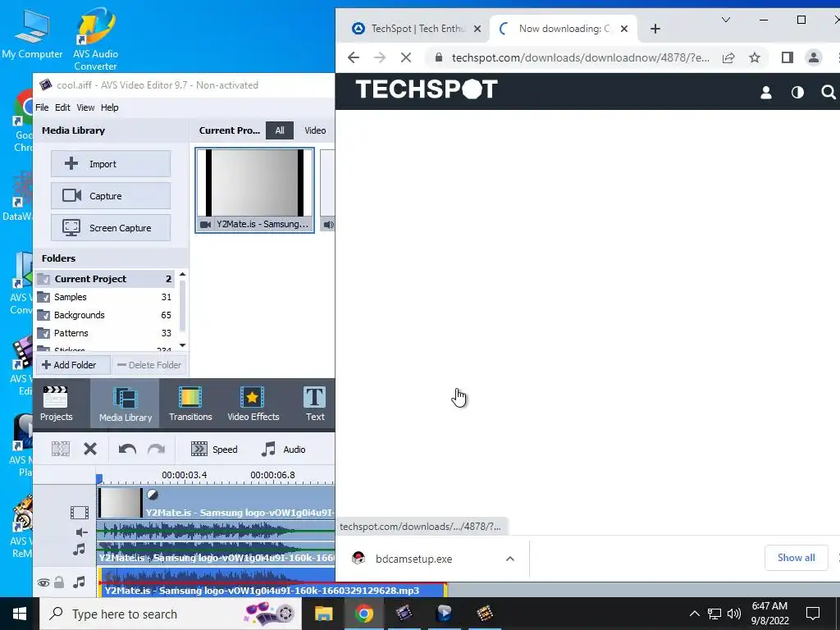
Task: Open Windows Start menu
Action: pyautogui.click(x=20, y=614)
